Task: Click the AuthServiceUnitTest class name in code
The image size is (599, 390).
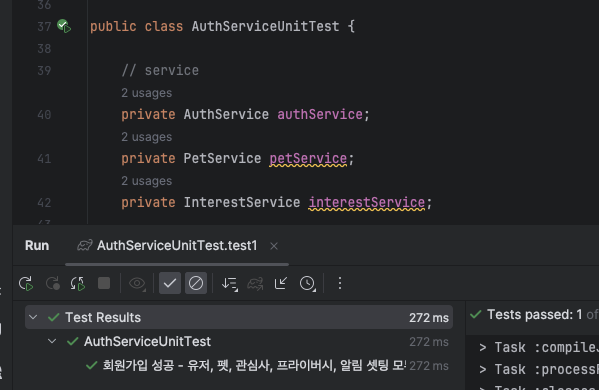Action: 265,26
